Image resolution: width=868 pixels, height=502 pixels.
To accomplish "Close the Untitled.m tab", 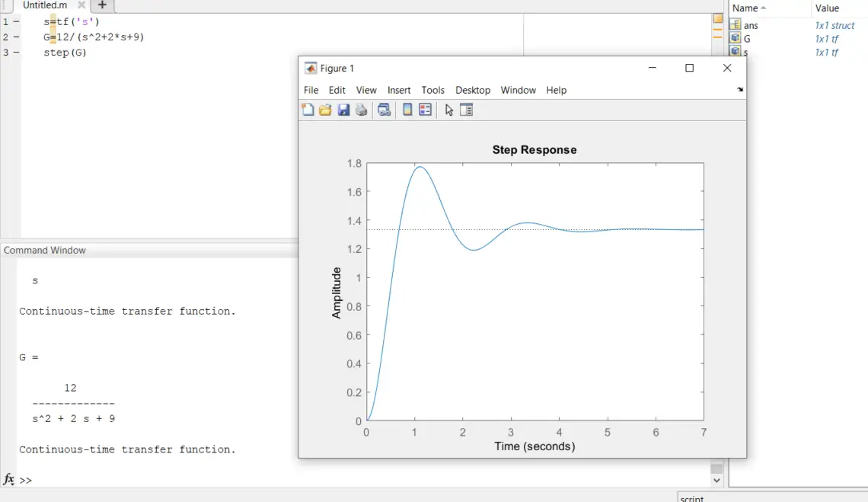I will (81, 5).
